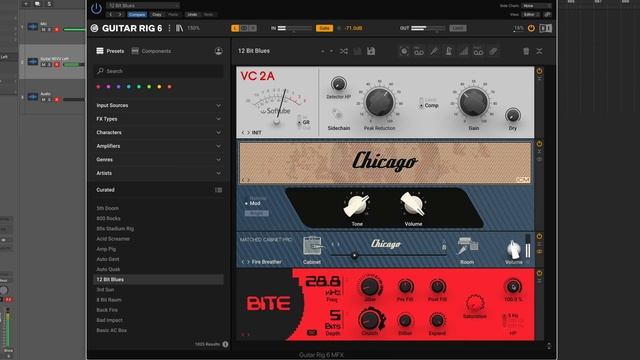The height and width of the screenshot is (360, 640).
Task: Open the host preset dropdown 12 Bit Blues
Action: click(x=142, y=6)
